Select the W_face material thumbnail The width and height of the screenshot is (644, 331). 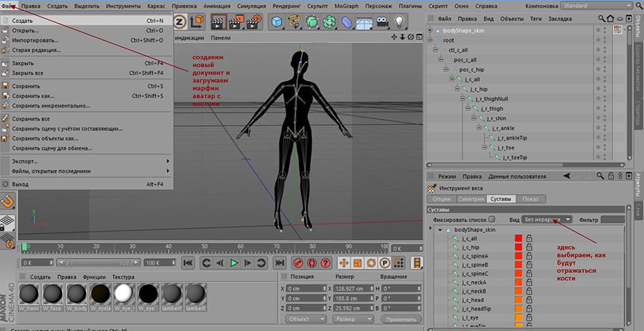(54, 293)
